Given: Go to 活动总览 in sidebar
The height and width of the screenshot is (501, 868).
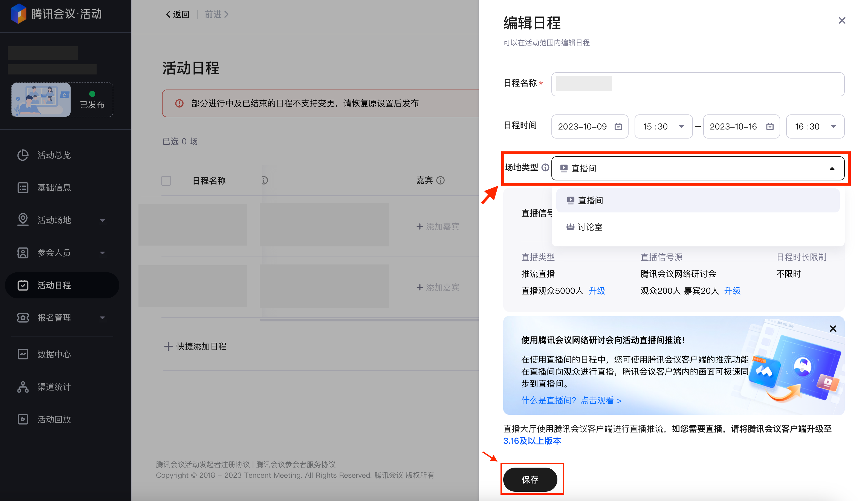Looking at the screenshot, I should click(x=54, y=155).
